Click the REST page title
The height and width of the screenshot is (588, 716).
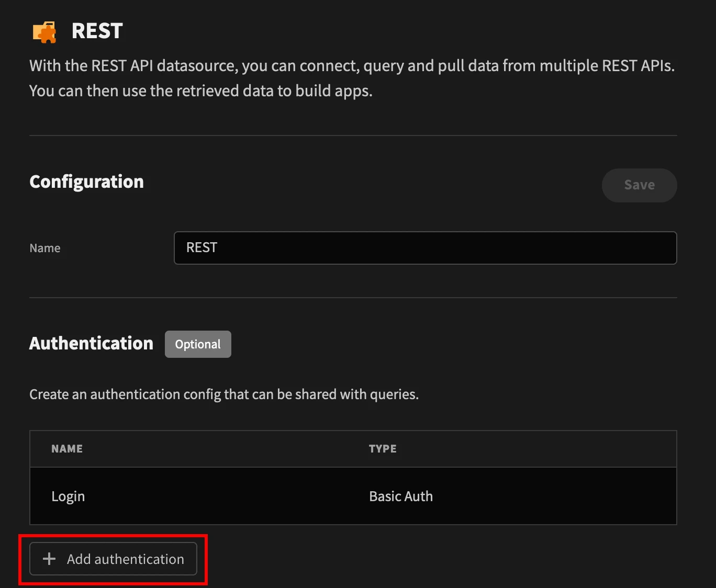click(x=97, y=31)
